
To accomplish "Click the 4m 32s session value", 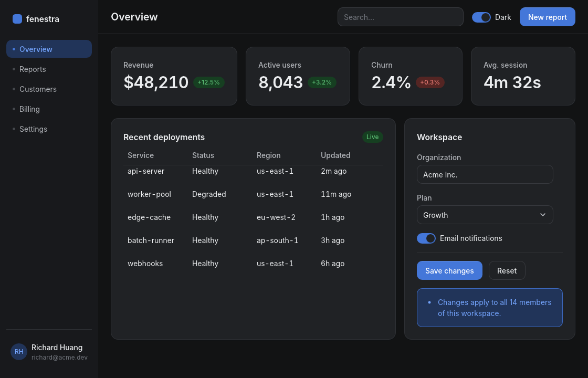I will click(512, 82).
